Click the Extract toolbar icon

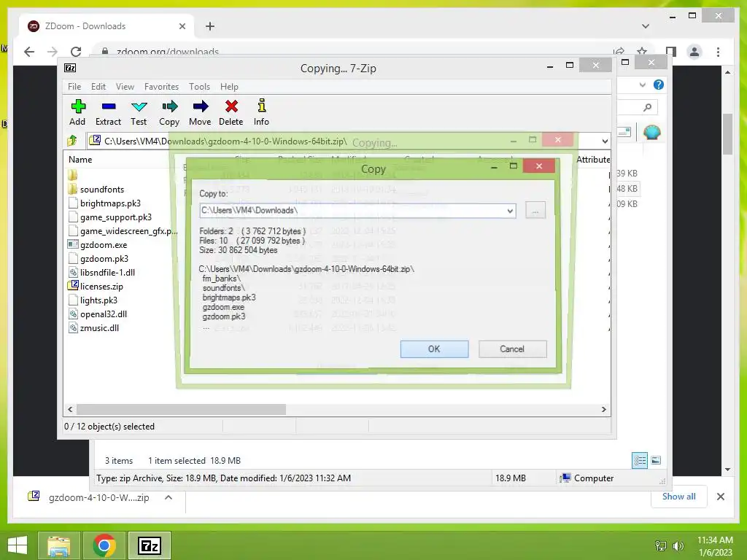(108, 112)
